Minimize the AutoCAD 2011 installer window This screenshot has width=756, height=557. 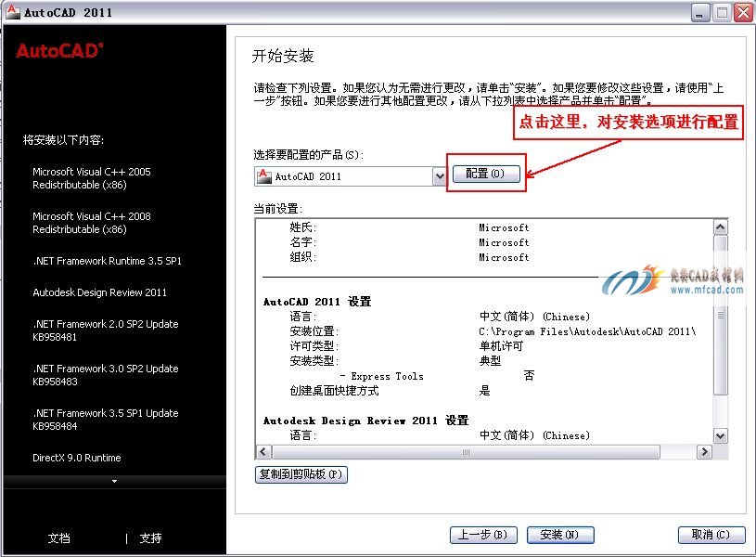699,13
